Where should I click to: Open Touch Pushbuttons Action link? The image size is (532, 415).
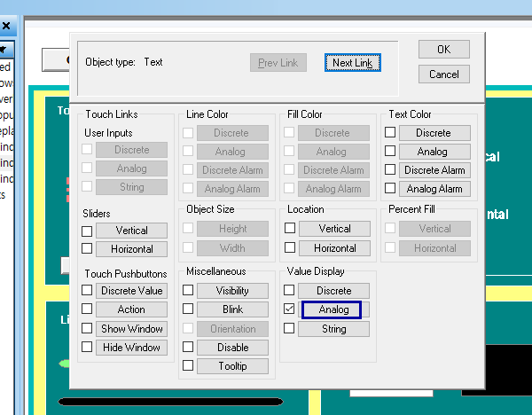(131, 309)
